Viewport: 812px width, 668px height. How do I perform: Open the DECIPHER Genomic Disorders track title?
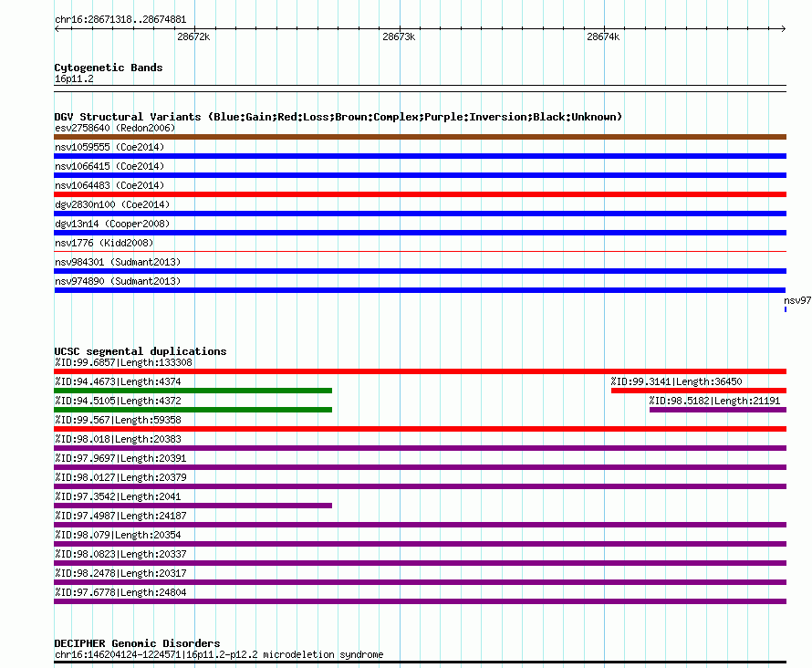point(137,643)
